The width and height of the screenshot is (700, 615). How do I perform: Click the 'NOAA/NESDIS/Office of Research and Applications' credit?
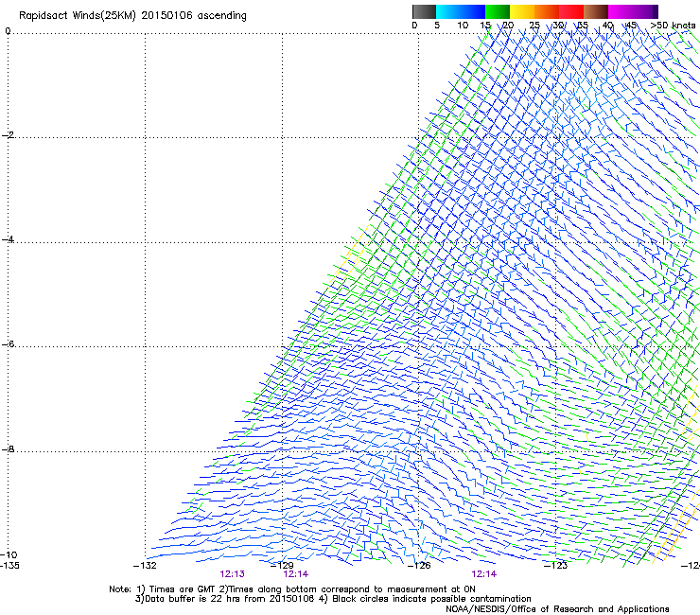click(x=557, y=609)
